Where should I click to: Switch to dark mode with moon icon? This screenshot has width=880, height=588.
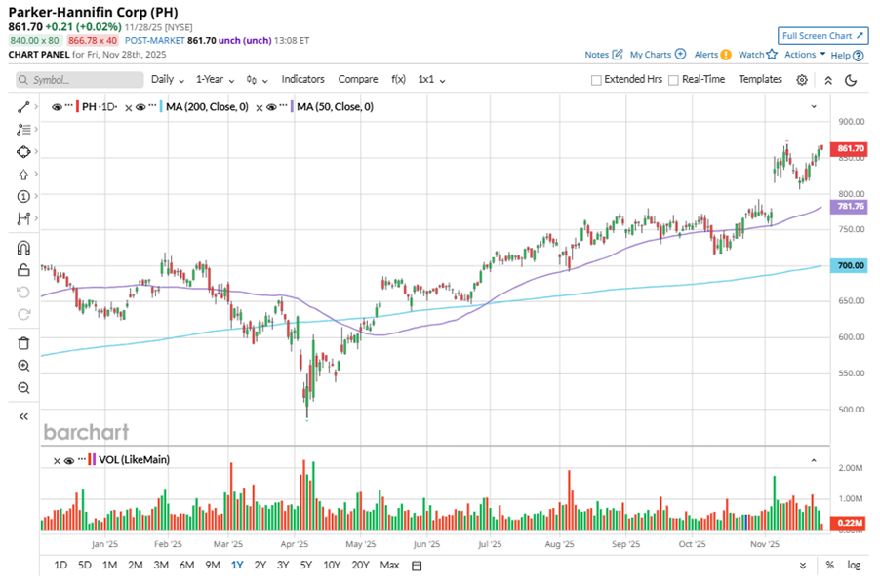tap(851, 80)
